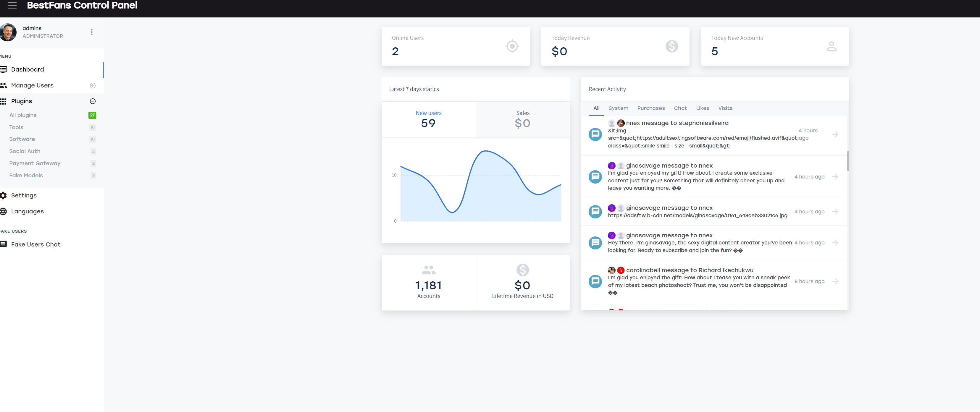The height and width of the screenshot is (412, 980).
Task: Click the Today New Accounts person icon
Action: (x=832, y=46)
